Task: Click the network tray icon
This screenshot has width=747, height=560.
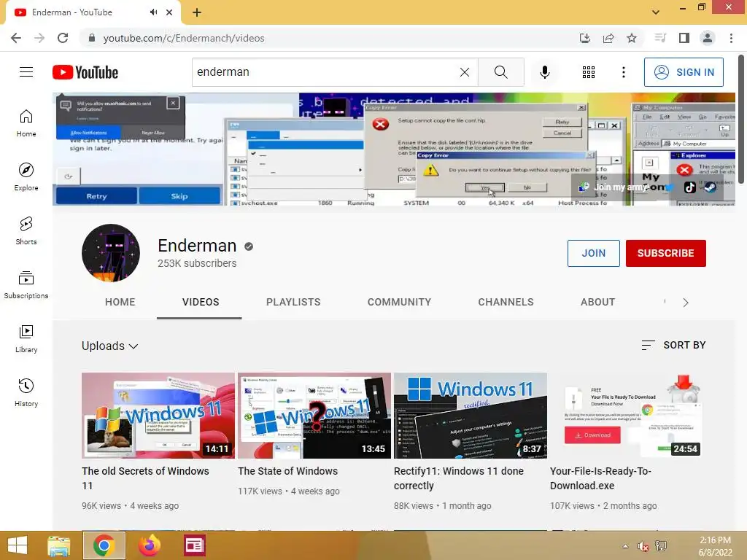Action: 661,546
